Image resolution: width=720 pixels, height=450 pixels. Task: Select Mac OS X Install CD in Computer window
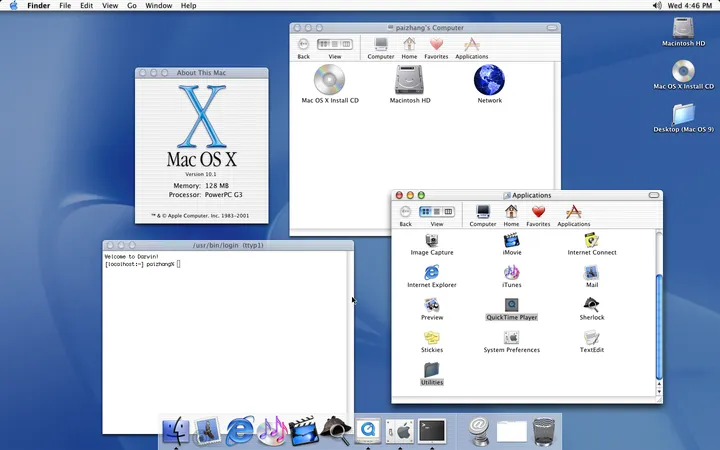pos(329,79)
